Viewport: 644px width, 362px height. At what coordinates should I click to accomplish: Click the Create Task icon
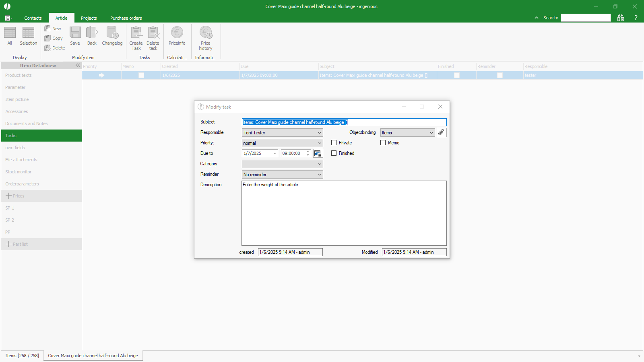[136, 38]
